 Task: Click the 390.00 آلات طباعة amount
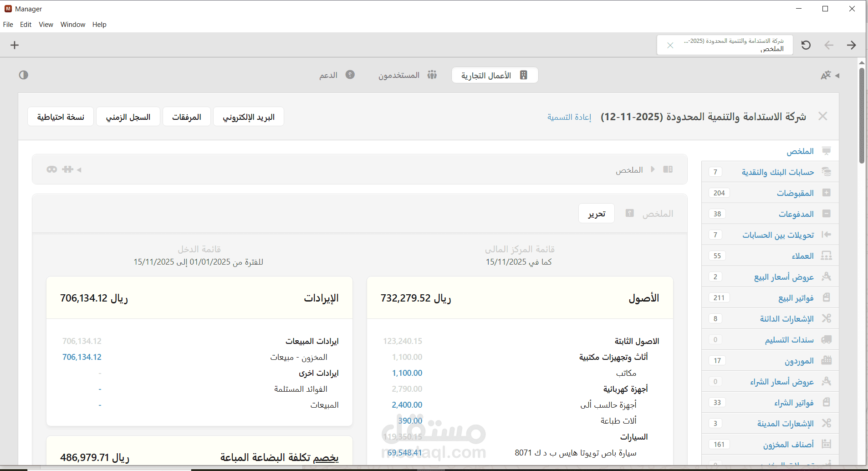(410, 421)
